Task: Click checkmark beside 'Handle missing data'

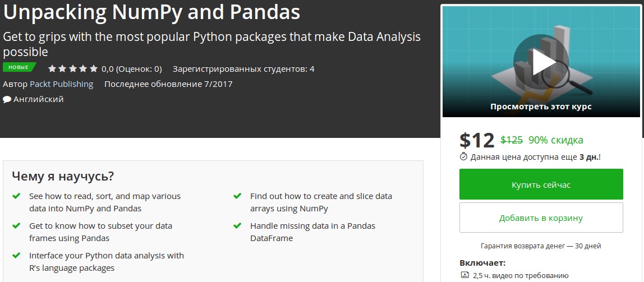Action: [237, 226]
